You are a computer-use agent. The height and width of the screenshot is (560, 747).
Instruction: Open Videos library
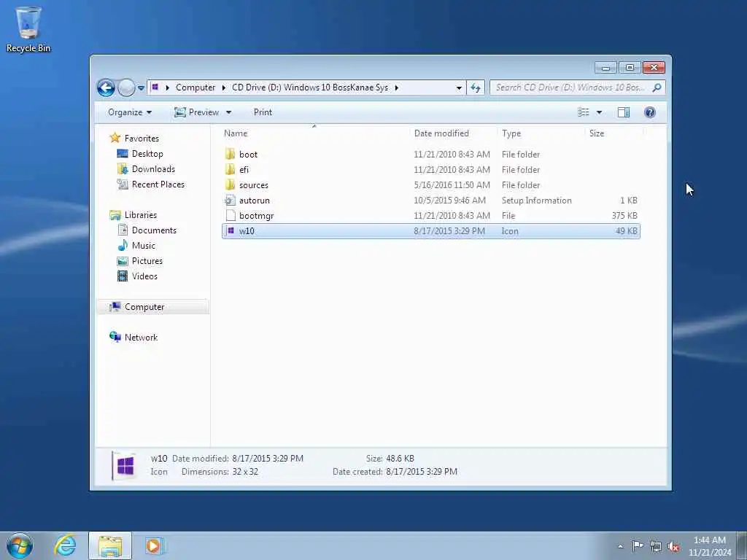(x=144, y=276)
